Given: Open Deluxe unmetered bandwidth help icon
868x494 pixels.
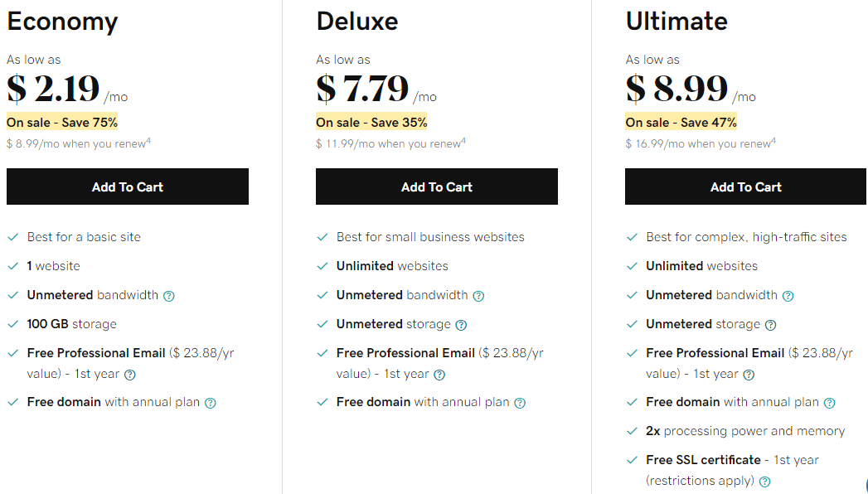Looking at the screenshot, I should click(478, 296).
